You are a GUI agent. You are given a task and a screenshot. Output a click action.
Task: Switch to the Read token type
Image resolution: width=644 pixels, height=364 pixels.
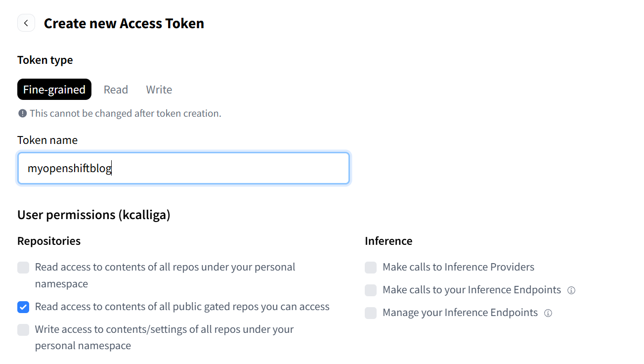tap(116, 90)
